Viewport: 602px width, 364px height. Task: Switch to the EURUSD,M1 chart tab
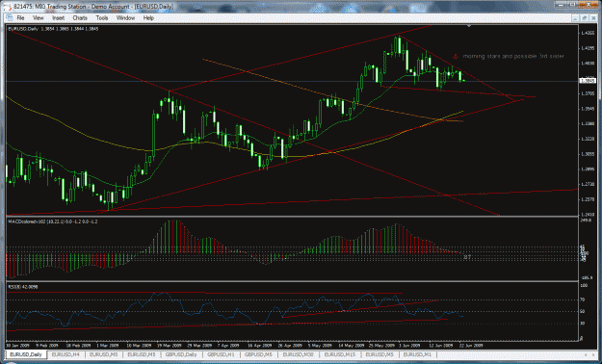pyautogui.click(x=417, y=354)
